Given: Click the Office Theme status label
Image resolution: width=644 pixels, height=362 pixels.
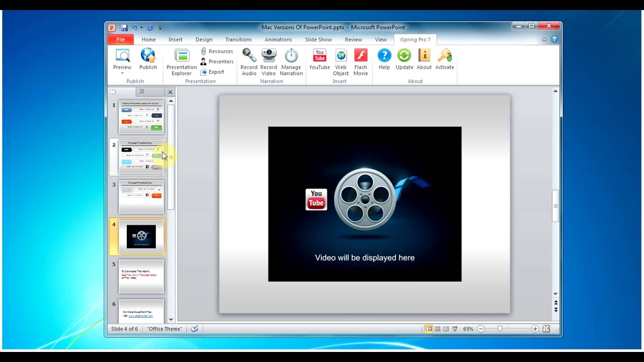Looking at the screenshot, I should pyautogui.click(x=165, y=329).
